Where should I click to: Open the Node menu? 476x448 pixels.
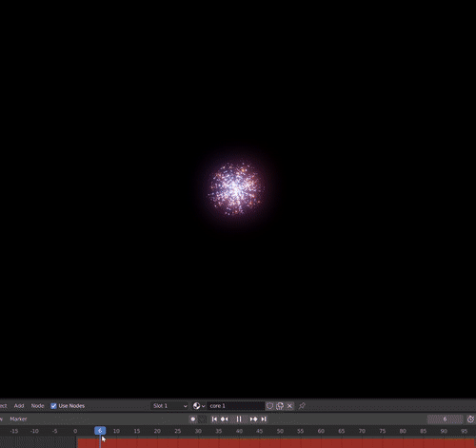pos(37,406)
